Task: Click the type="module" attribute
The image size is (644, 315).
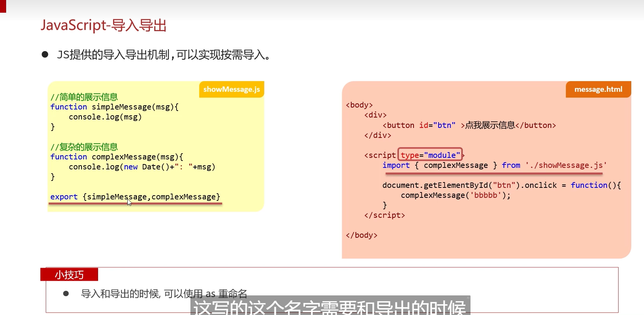Action: tap(430, 155)
